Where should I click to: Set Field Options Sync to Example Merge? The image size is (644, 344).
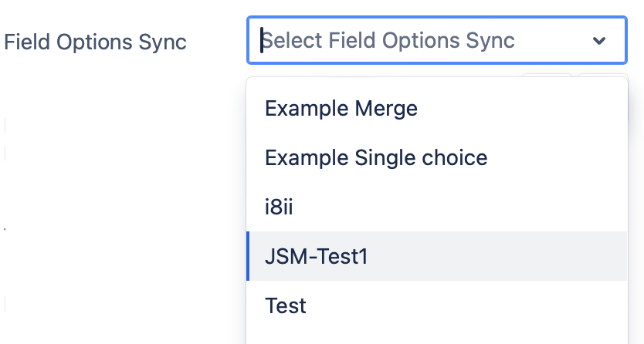tap(341, 109)
